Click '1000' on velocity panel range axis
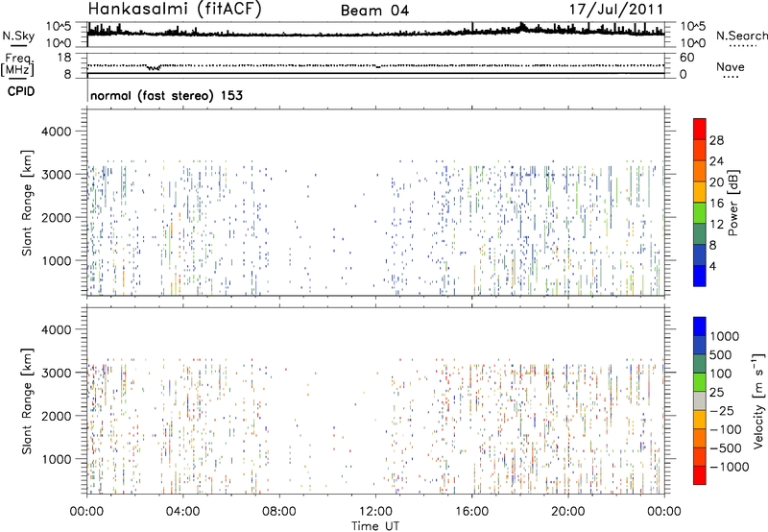The image size is (768, 532). tap(57, 459)
